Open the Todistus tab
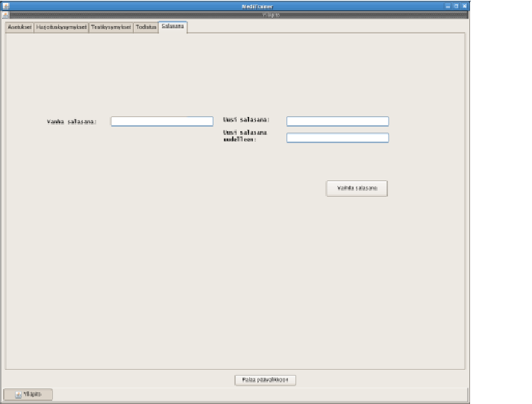This screenshot has width=532, height=404. coord(146,27)
